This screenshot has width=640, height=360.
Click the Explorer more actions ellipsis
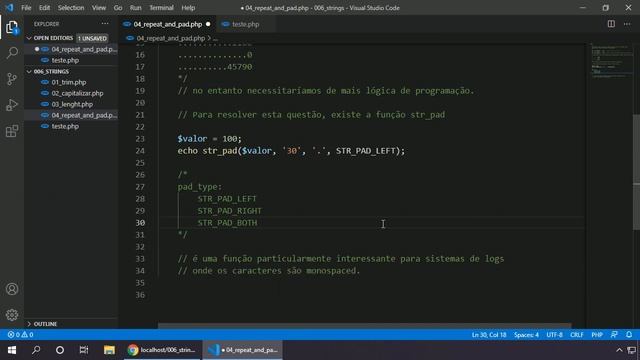[105, 24]
